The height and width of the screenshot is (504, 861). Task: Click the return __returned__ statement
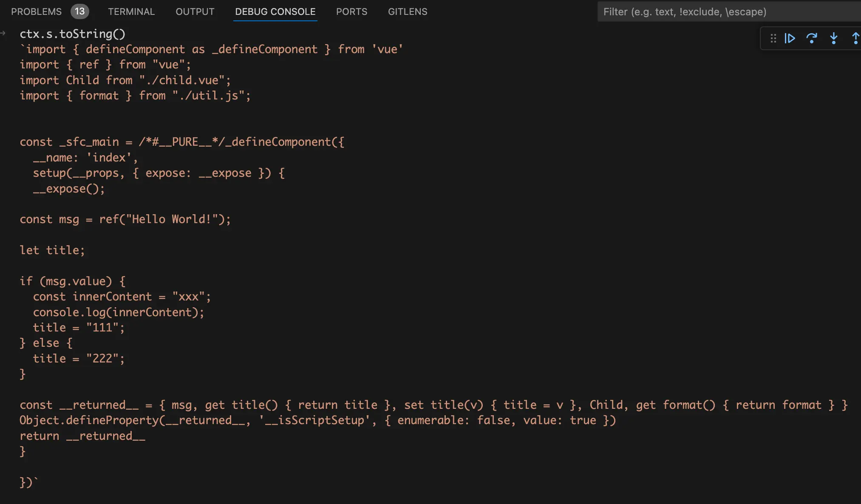(82, 436)
